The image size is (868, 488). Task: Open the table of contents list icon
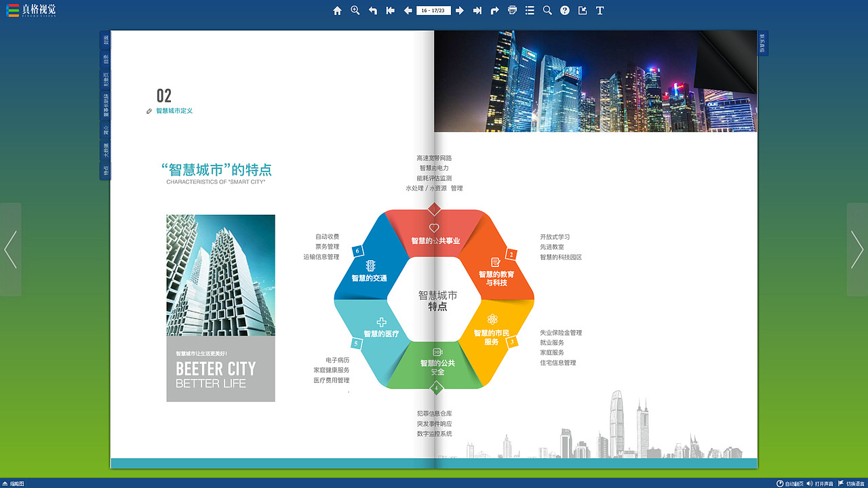pyautogui.click(x=530, y=10)
